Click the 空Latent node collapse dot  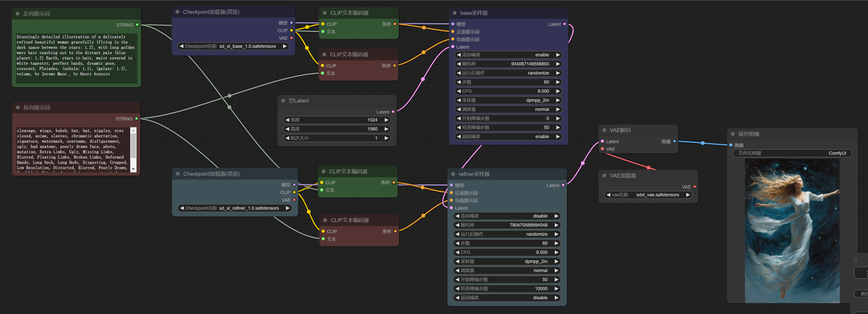(x=283, y=101)
